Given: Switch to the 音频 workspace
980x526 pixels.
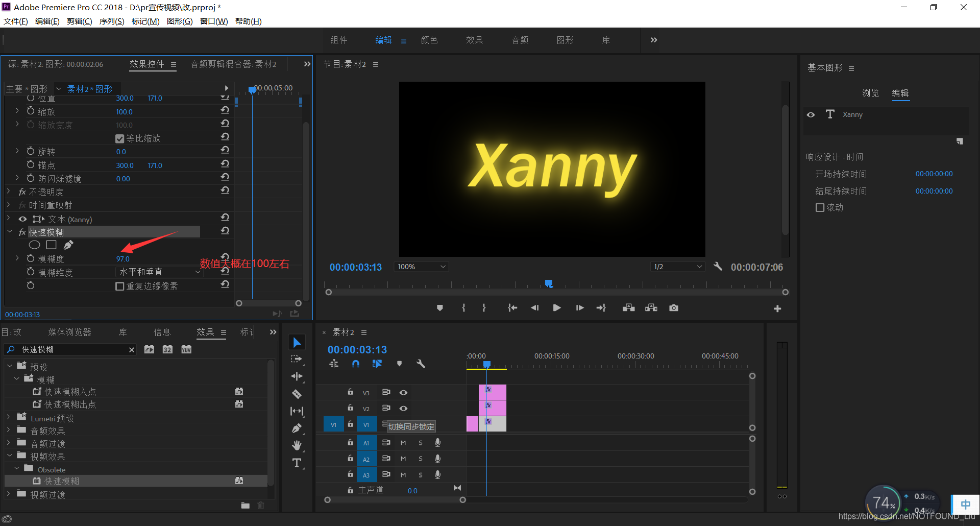Looking at the screenshot, I should [520, 40].
